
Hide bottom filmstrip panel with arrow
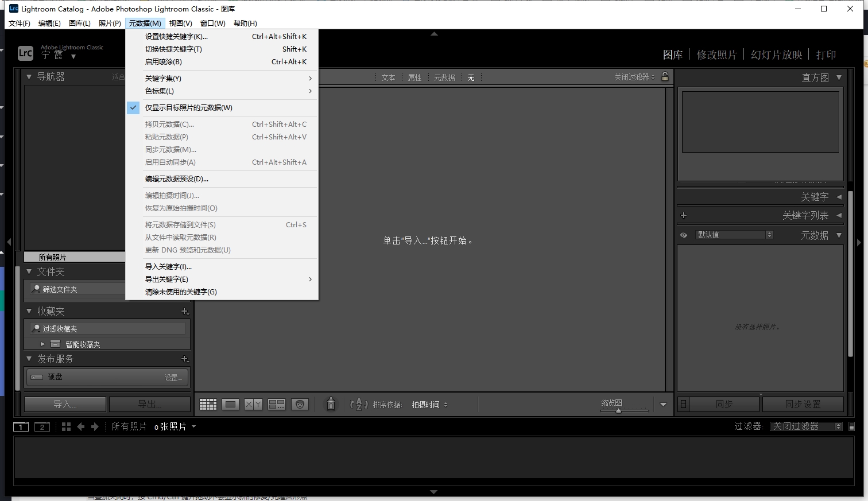click(x=434, y=492)
